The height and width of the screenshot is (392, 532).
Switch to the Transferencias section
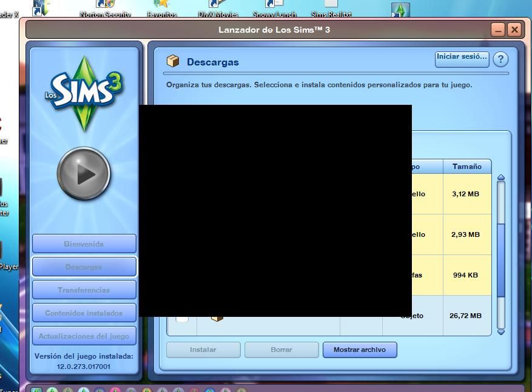84,290
